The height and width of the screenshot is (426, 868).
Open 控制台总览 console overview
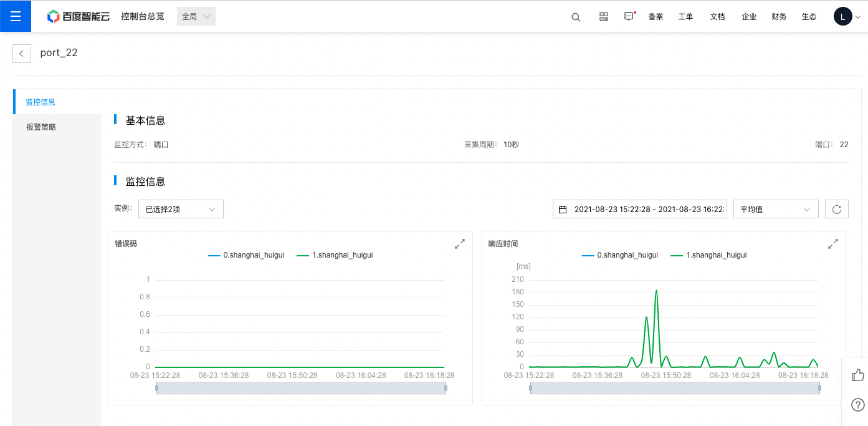143,16
